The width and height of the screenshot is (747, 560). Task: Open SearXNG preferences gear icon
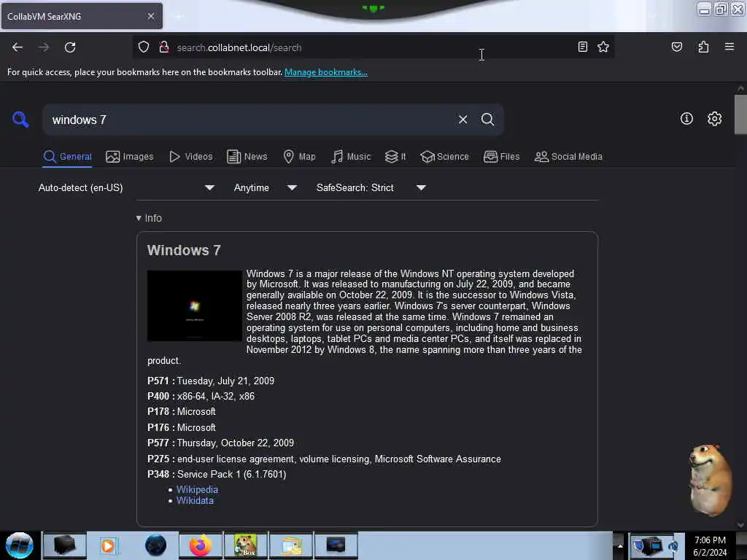tap(714, 119)
